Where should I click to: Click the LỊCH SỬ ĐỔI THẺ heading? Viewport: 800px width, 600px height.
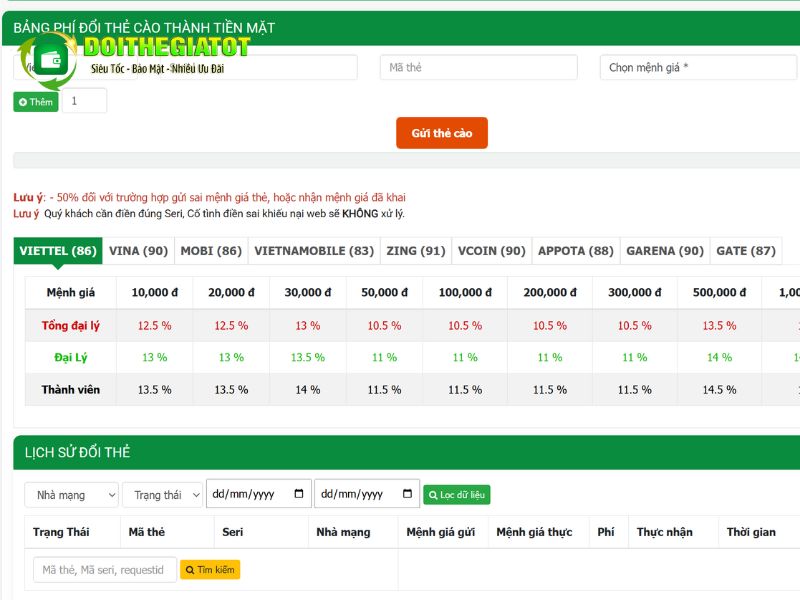tap(78, 452)
